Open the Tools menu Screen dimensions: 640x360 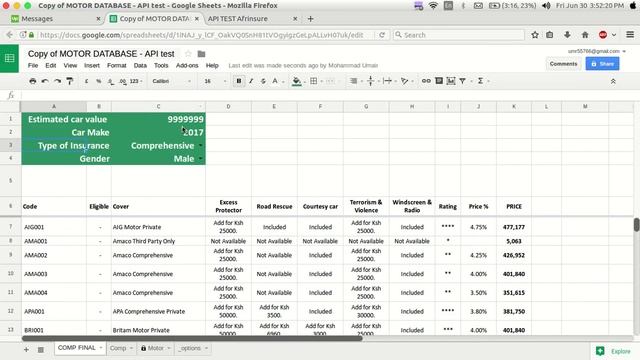161,65
